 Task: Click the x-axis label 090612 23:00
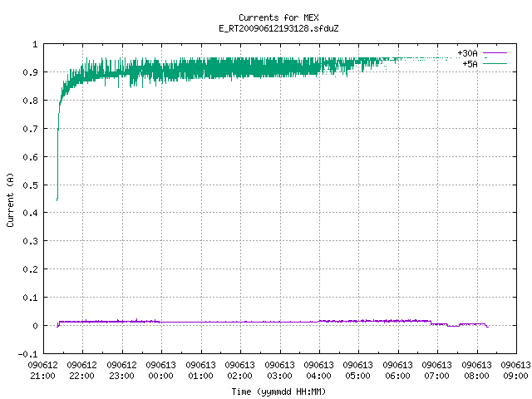coord(122,370)
